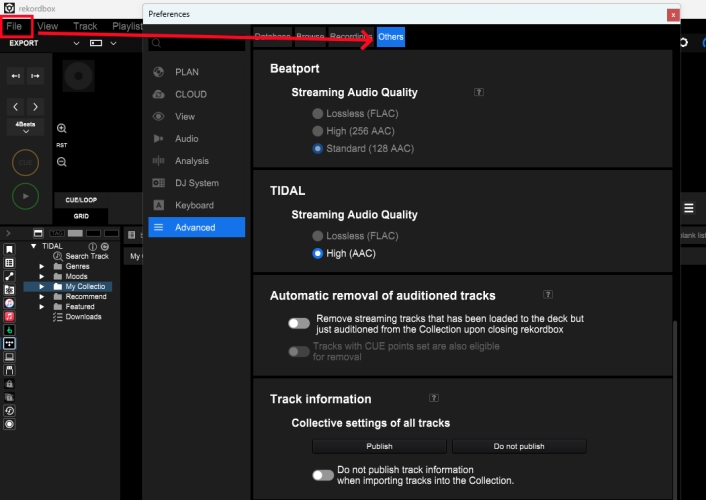Expand the Recommend folder
706x500 pixels.
(42, 297)
